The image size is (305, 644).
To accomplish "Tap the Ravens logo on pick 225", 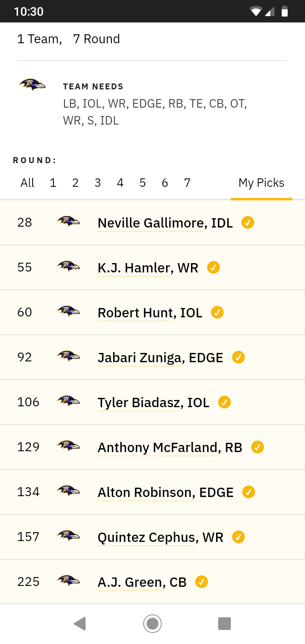I will coord(68,580).
